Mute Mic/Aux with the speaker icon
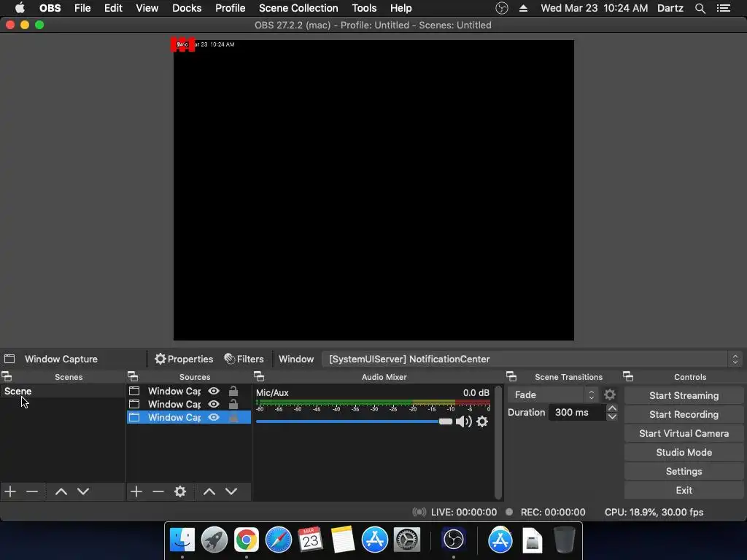747x560 pixels. (x=463, y=421)
